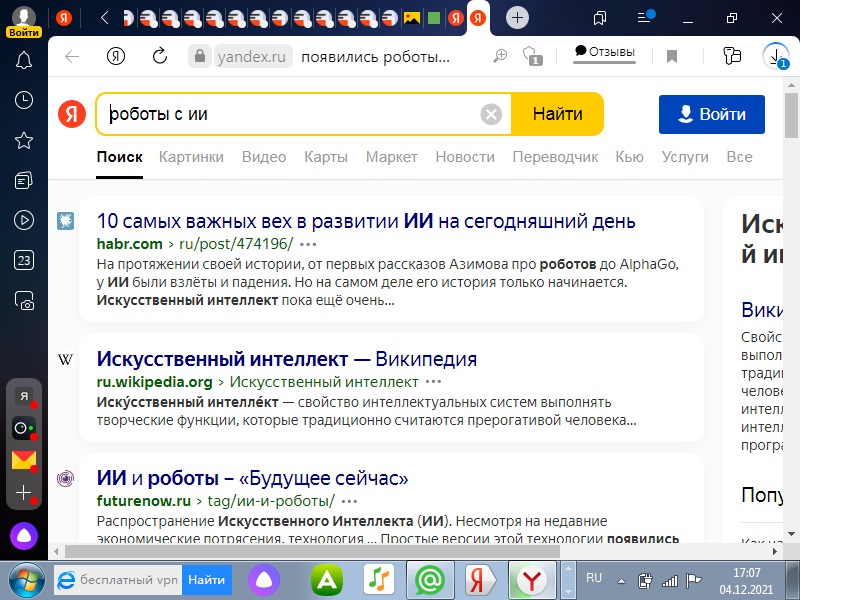Switch to Yandex Browser Y taskbar icon

[531, 581]
